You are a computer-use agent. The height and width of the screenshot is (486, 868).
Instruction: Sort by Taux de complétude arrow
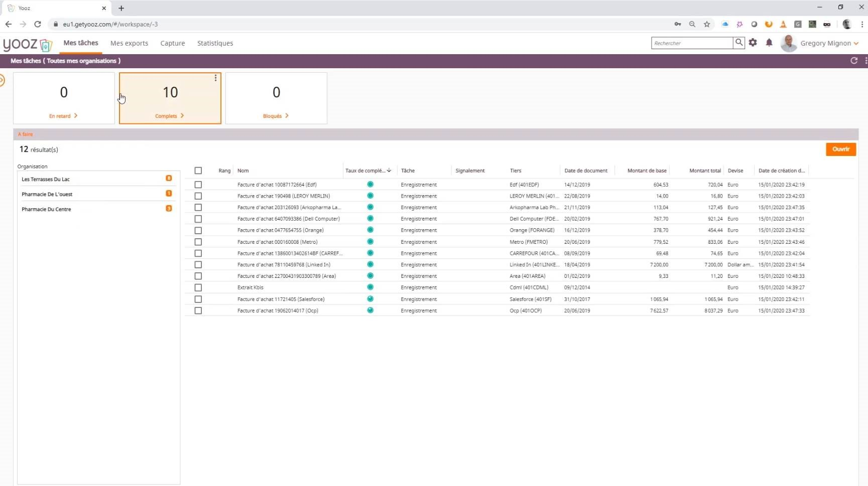[x=389, y=171]
